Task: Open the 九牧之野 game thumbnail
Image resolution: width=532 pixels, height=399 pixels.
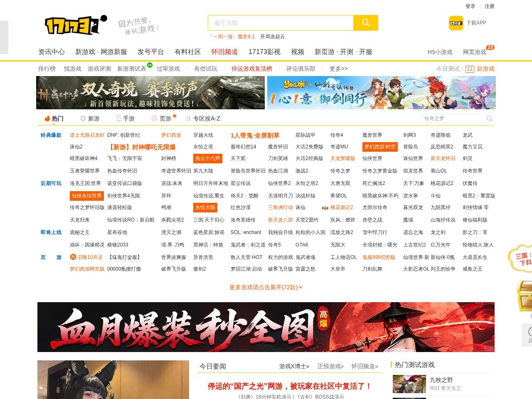Action: click(409, 384)
